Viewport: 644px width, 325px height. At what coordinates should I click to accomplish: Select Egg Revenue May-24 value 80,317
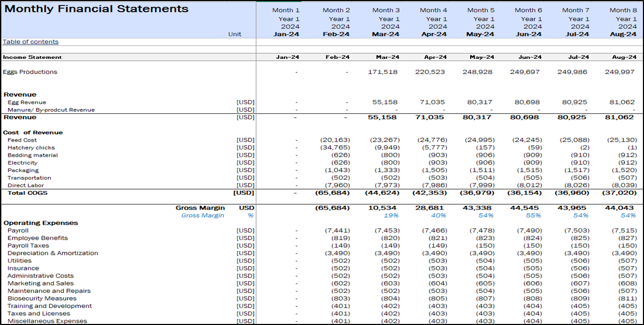480,102
